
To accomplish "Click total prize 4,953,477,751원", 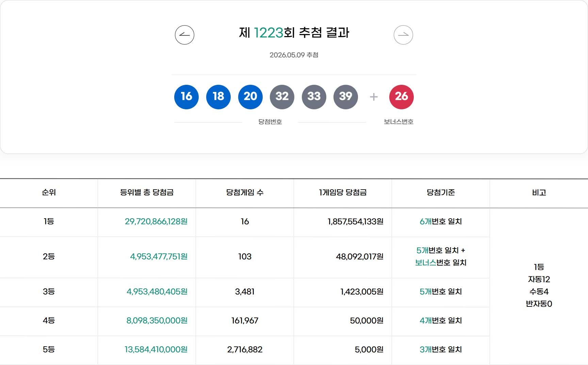I will coord(159,256).
